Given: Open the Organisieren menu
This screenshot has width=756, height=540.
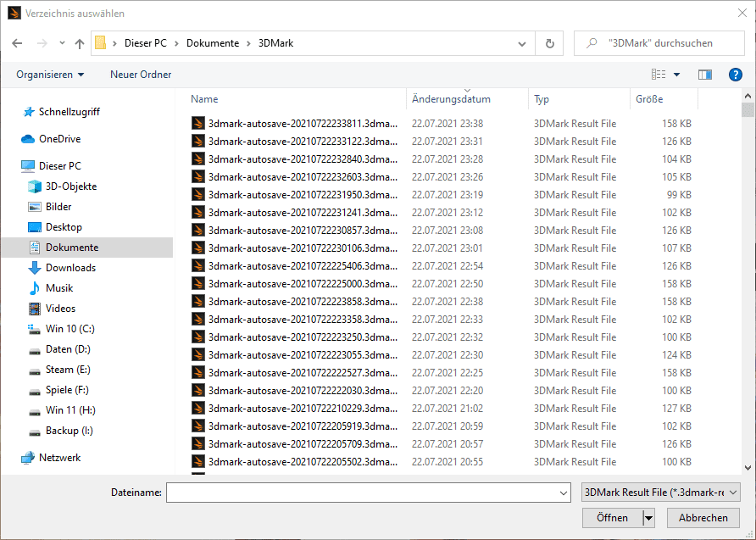Looking at the screenshot, I should click(x=50, y=75).
